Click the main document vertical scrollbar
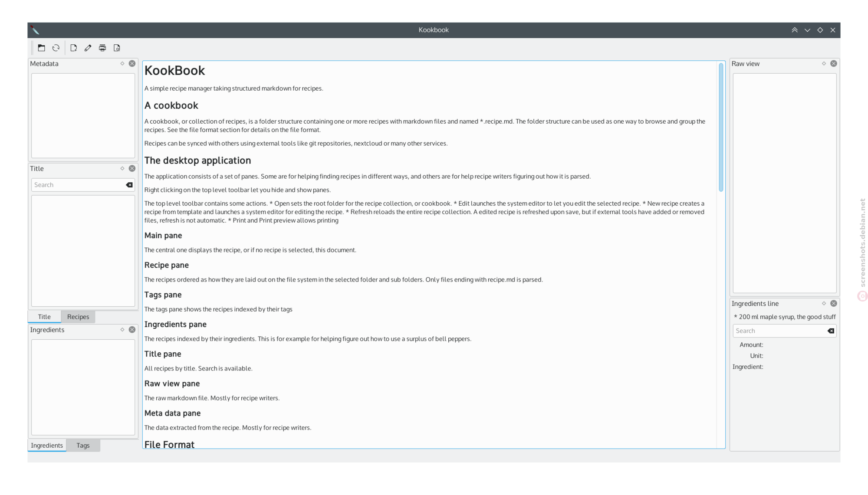Viewport: 868px width, 495px height. (x=721, y=127)
